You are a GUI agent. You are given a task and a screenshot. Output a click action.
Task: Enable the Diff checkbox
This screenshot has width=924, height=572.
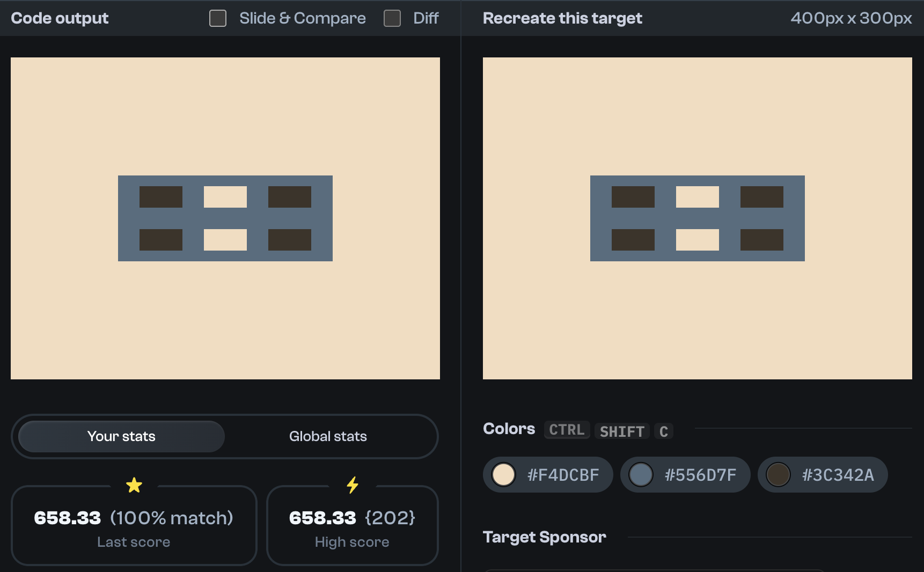point(392,18)
